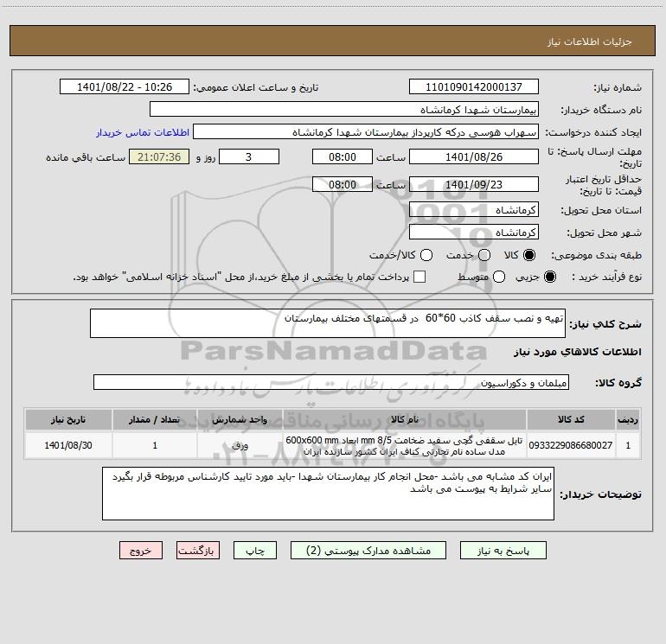Click the کد کالا column header
This screenshot has width=666, height=644.
point(571,419)
